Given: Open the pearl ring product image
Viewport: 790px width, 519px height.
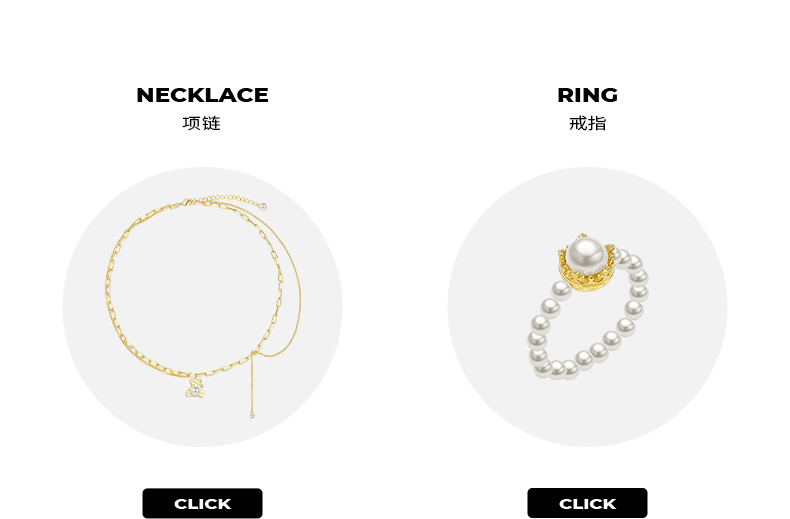Looking at the screenshot, I should point(587,306).
